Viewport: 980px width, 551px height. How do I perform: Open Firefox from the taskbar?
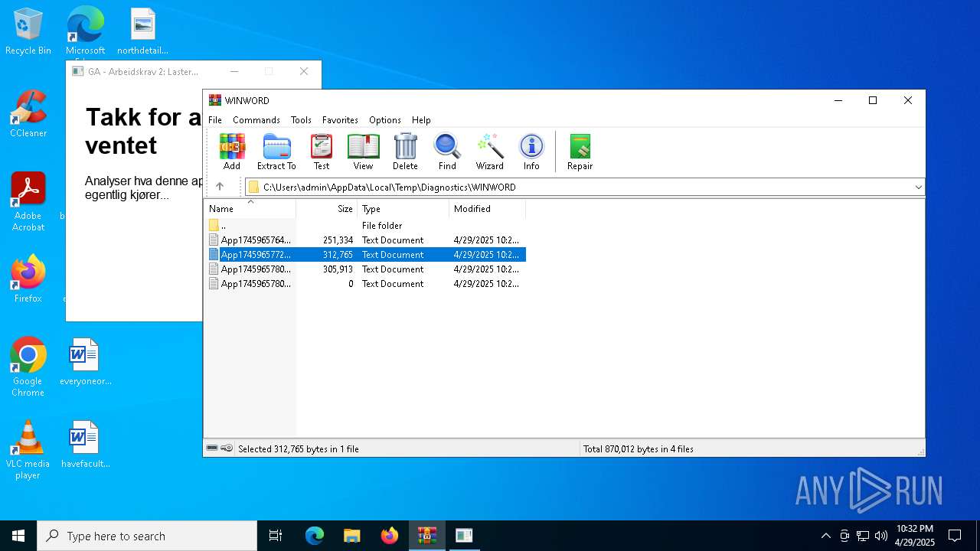(x=390, y=536)
